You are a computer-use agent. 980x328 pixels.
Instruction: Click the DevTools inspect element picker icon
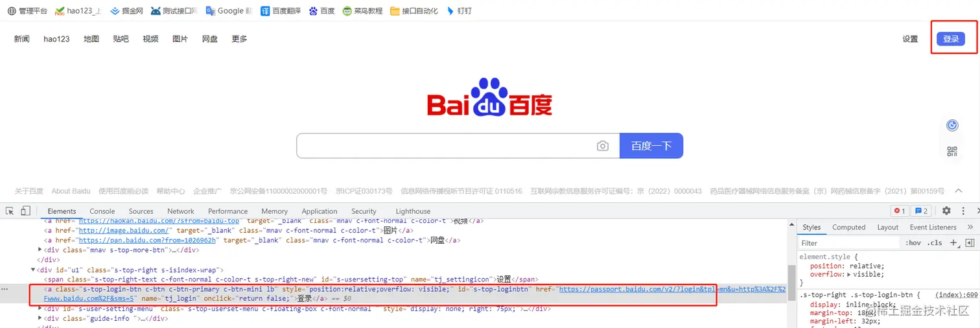point(10,211)
